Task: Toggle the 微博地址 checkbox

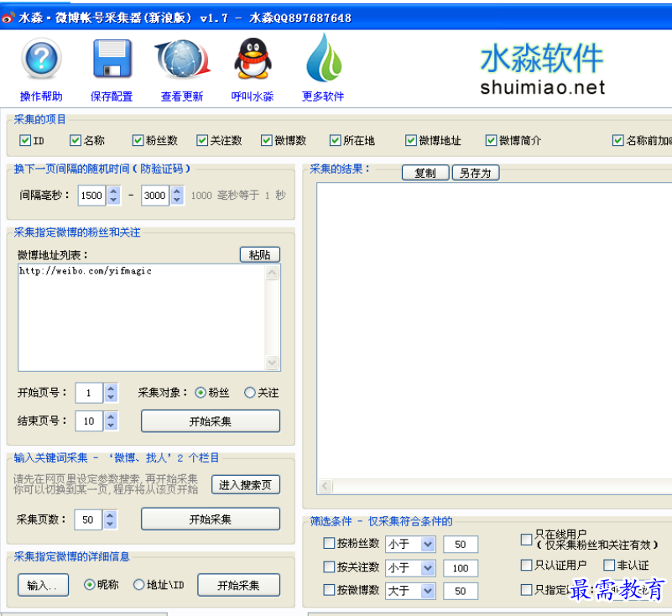Action: click(x=410, y=140)
